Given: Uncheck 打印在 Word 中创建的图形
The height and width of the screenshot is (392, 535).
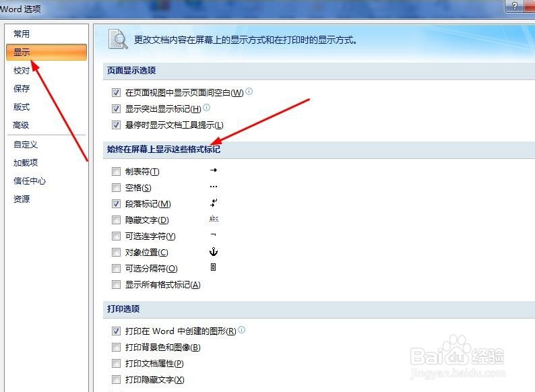Looking at the screenshot, I should point(116,331).
